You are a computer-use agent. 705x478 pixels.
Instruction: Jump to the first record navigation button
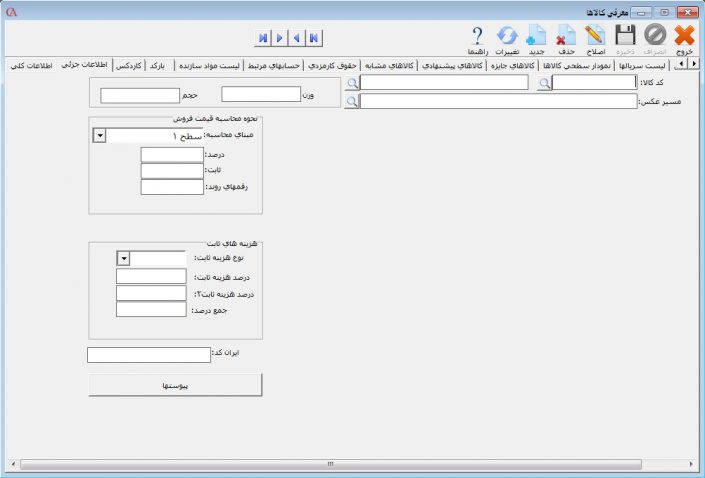pos(314,38)
